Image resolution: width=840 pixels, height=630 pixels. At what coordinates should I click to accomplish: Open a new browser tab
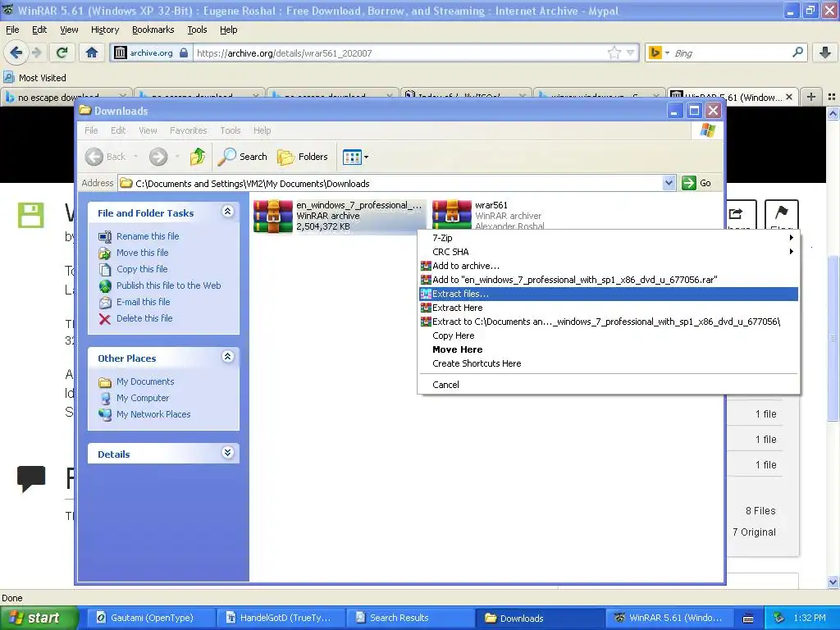click(x=811, y=97)
